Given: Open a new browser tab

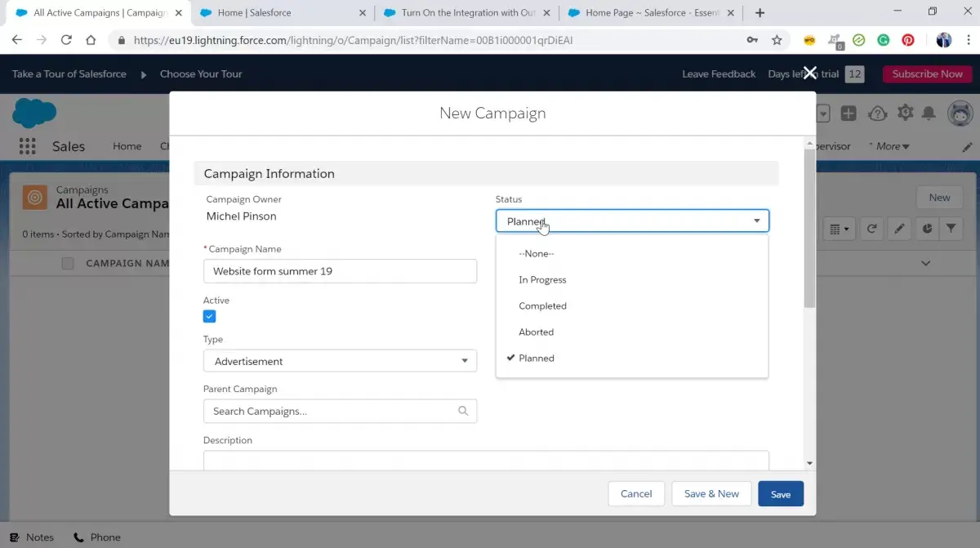Looking at the screenshot, I should pos(760,12).
